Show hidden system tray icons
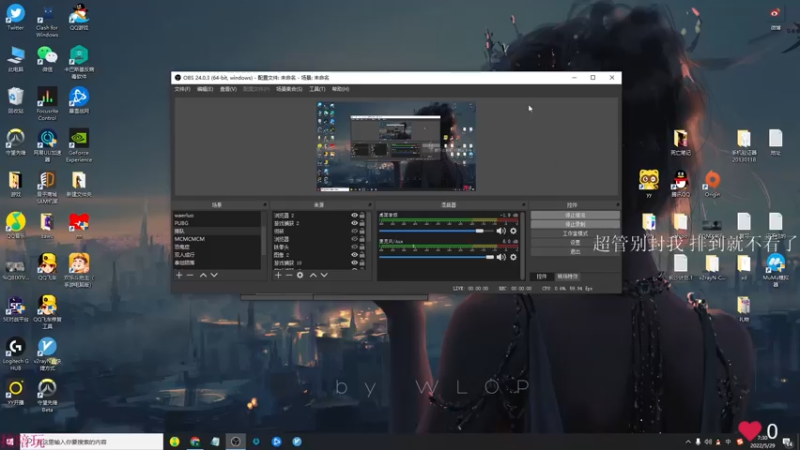 click(688, 442)
